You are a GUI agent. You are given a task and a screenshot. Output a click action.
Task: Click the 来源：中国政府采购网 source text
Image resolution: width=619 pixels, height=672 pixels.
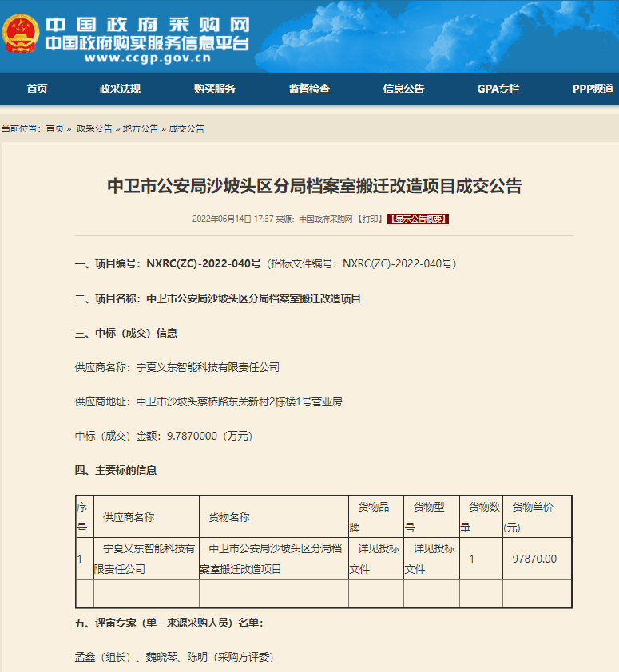[x=314, y=219]
